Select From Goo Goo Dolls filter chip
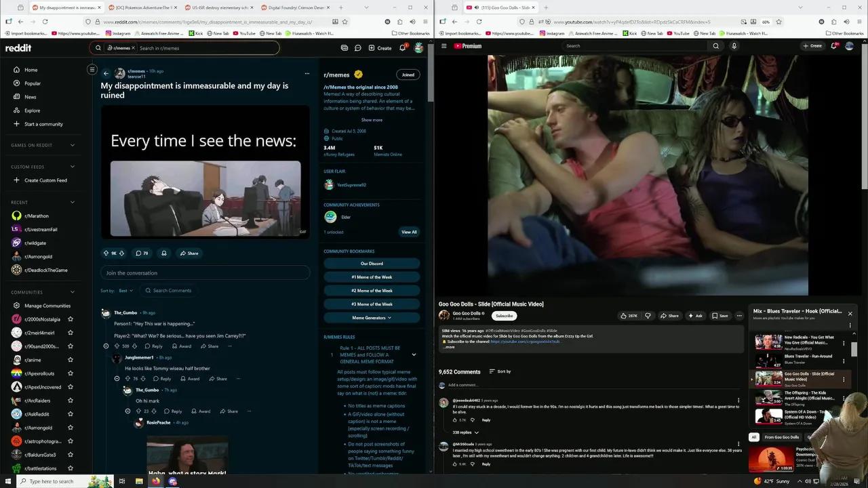This screenshot has width=868, height=488. 782,437
